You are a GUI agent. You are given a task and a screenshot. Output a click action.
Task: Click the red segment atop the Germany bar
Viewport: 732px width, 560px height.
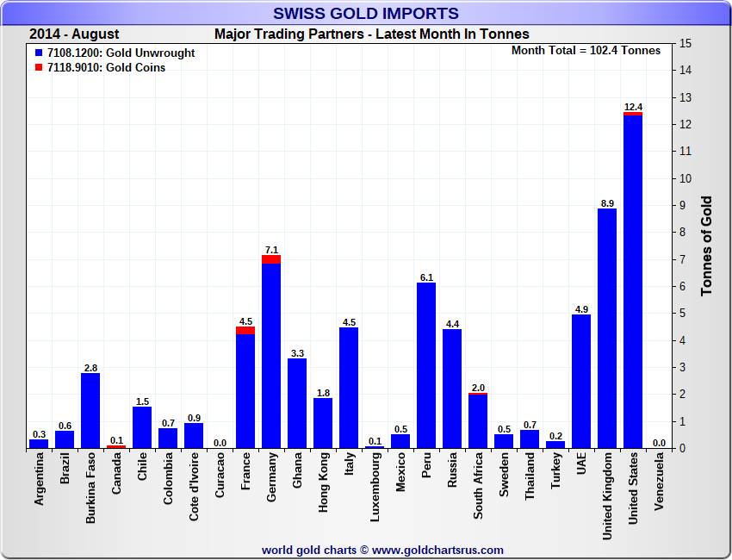(x=271, y=258)
